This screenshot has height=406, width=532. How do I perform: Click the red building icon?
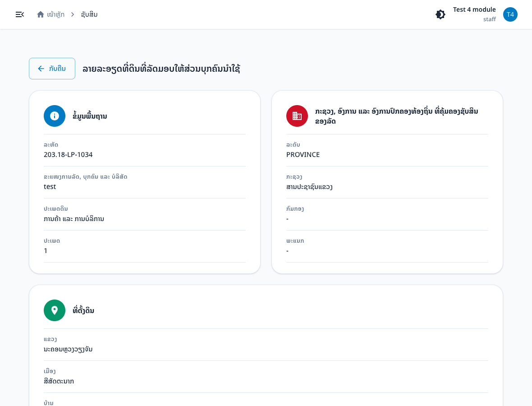pyautogui.click(x=297, y=116)
